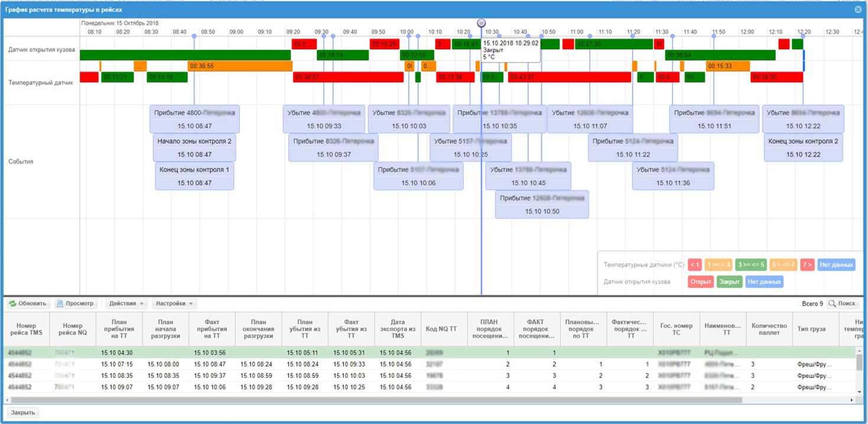The height and width of the screenshot is (424, 868).
Task: Select the Прибытие 8694 event card
Action: click(x=714, y=119)
